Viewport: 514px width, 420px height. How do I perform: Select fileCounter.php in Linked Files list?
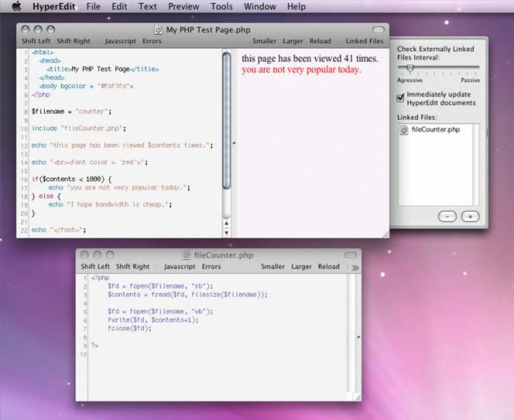click(435, 130)
